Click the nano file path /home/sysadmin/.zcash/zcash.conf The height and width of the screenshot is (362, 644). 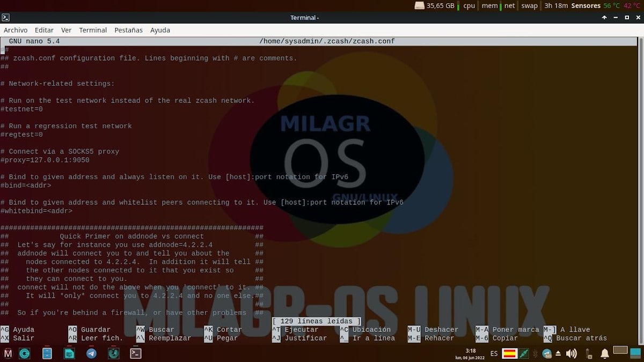point(327,41)
